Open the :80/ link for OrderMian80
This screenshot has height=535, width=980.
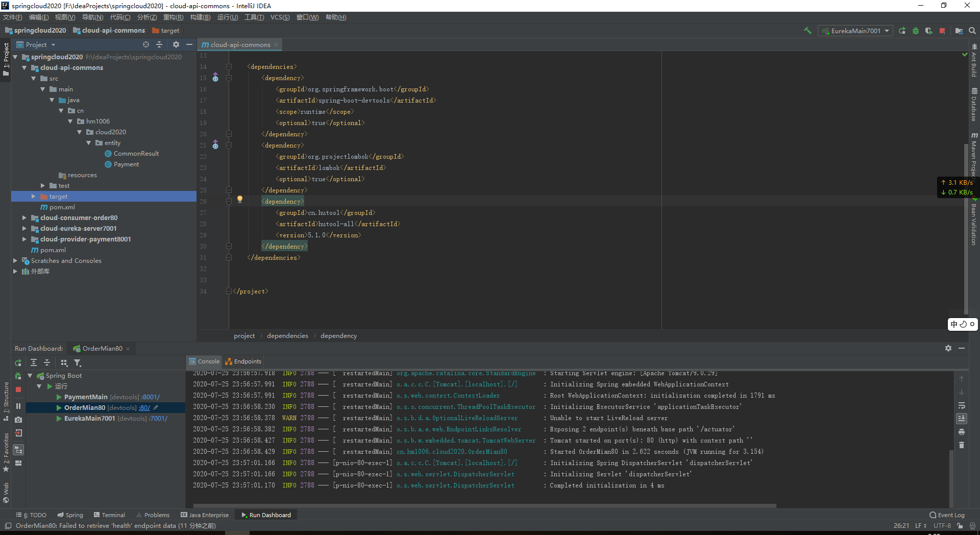[x=144, y=407]
